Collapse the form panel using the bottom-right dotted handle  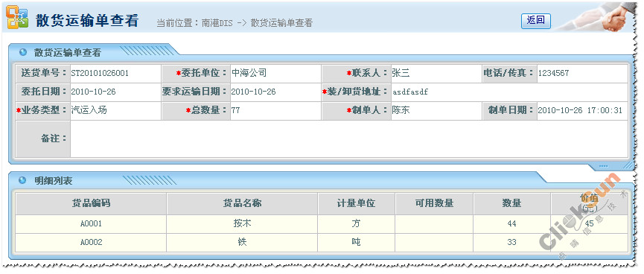(603, 166)
